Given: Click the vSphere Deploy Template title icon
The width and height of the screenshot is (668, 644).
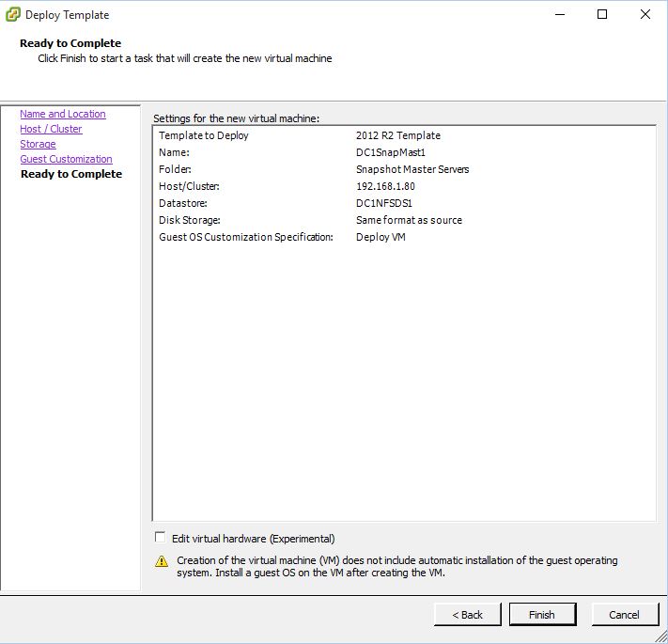Looking at the screenshot, I should click(13, 14).
